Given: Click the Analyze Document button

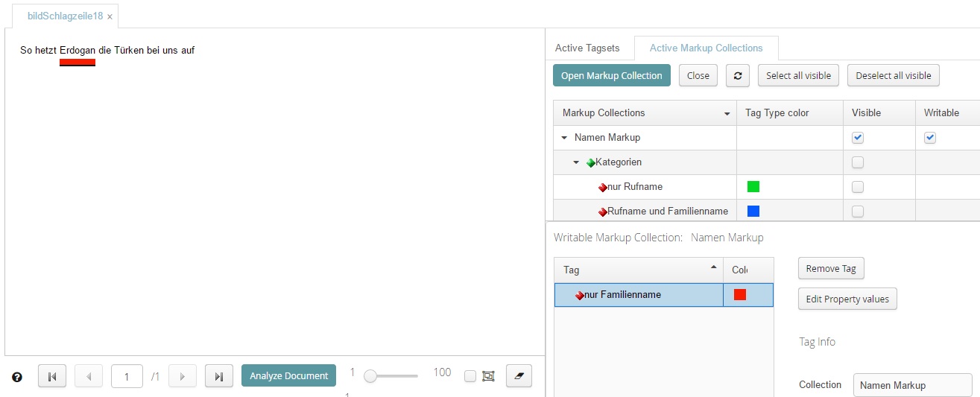Looking at the screenshot, I should tap(288, 376).
